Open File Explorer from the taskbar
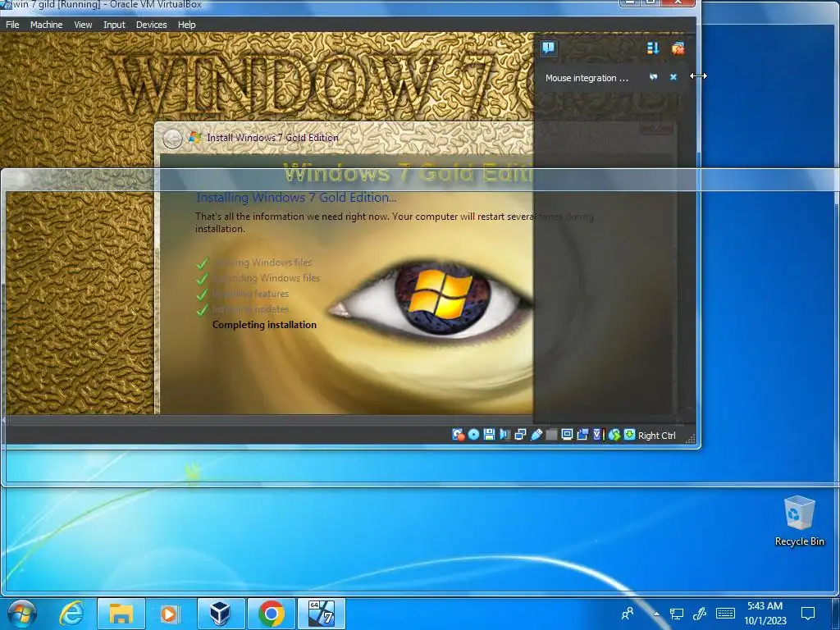 pyautogui.click(x=121, y=614)
